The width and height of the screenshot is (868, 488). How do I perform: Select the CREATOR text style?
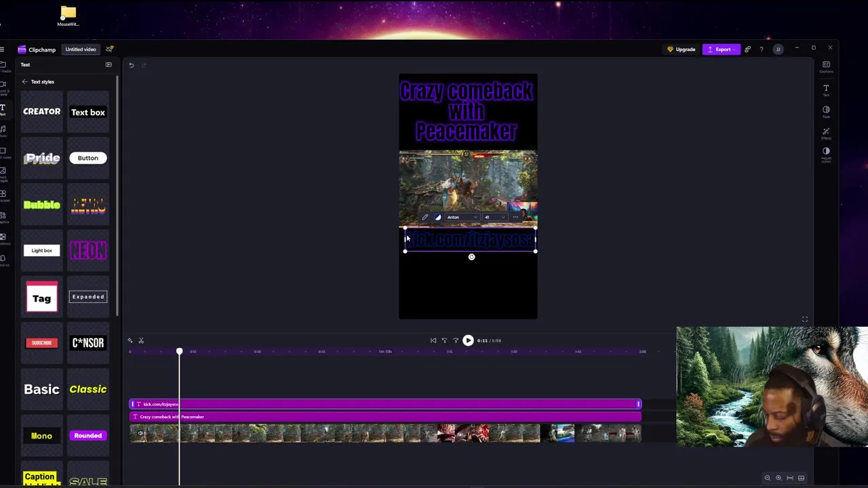point(42,112)
